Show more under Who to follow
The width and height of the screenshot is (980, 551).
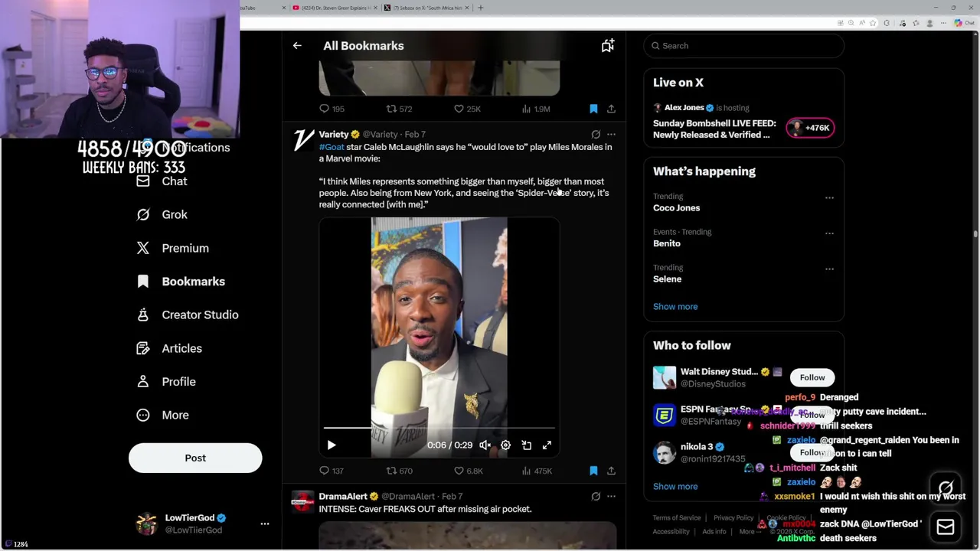click(x=675, y=486)
